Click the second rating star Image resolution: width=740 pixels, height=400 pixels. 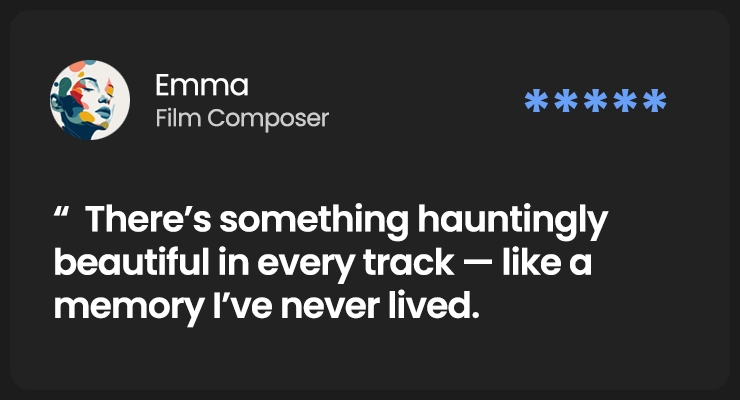[566, 101]
